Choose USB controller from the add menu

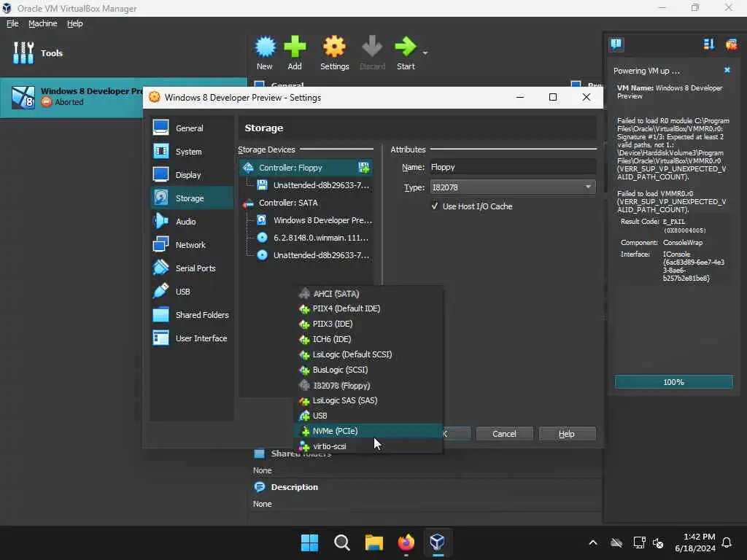tap(368, 416)
